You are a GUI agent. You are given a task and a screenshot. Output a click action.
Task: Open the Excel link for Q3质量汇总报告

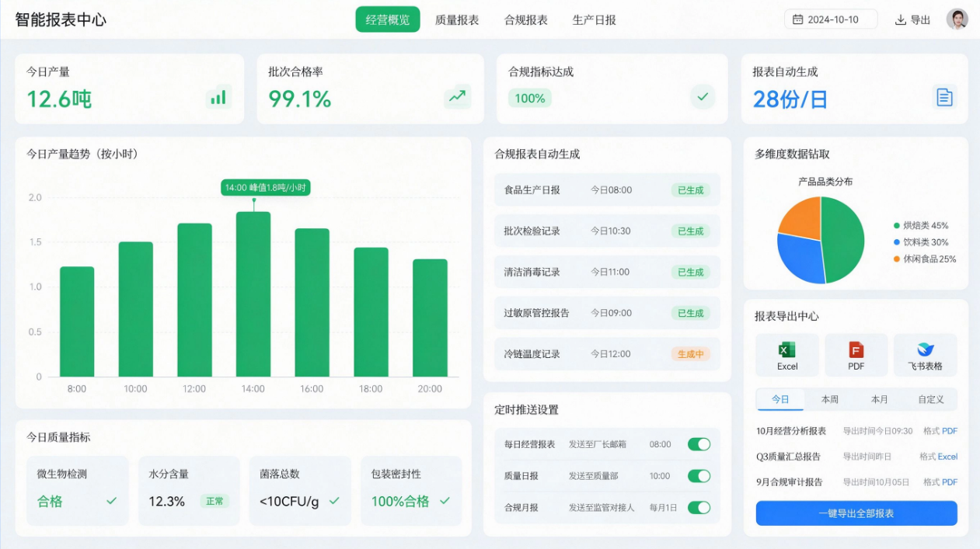coord(947,457)
